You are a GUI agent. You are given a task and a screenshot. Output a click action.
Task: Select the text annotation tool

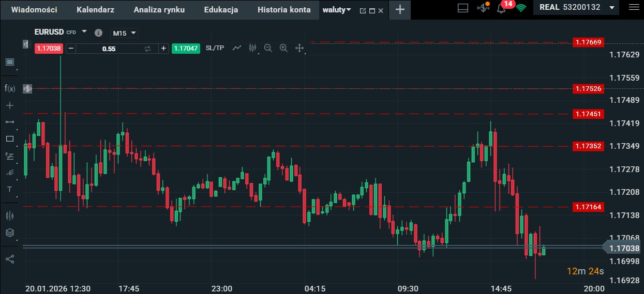point(10,189)
